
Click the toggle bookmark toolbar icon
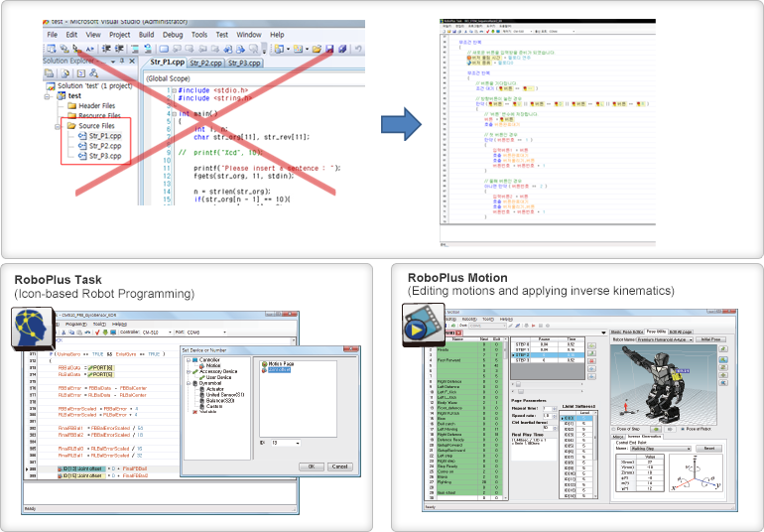click(x=164, y=49)
